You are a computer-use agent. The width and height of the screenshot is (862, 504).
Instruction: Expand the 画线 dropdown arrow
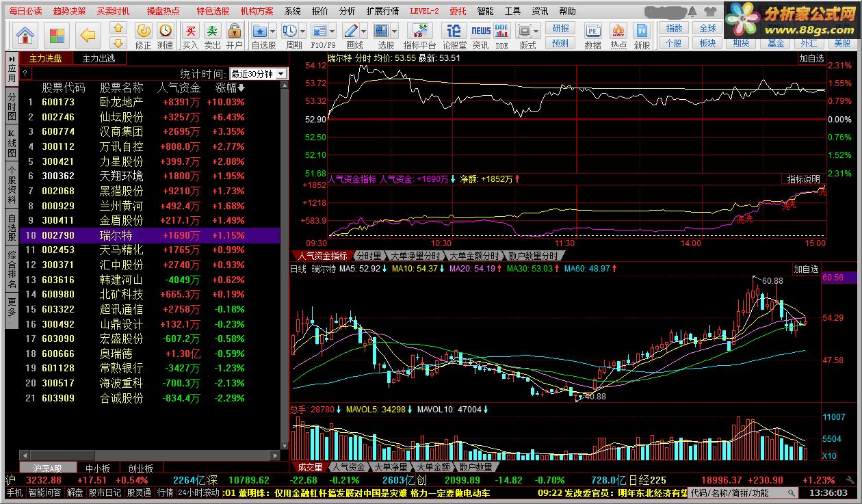[x=363, y=31]
